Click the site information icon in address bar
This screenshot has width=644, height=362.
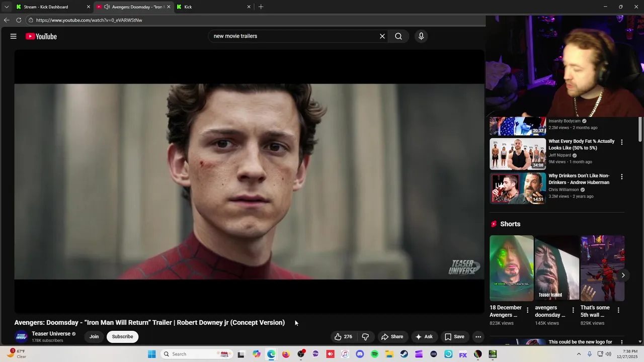31,20
